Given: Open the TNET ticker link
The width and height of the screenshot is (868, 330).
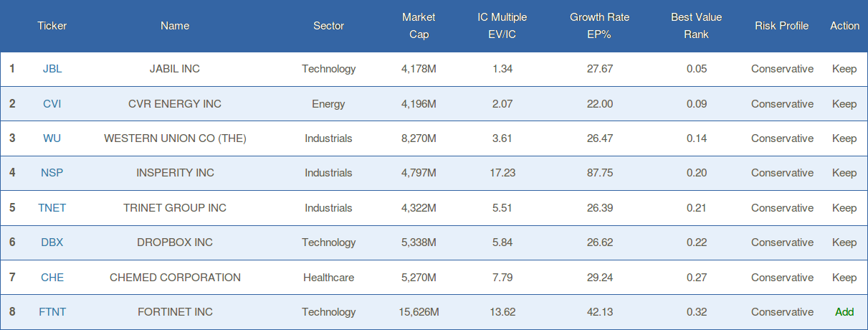Looking at the screenshot, I should pos(52,208).
